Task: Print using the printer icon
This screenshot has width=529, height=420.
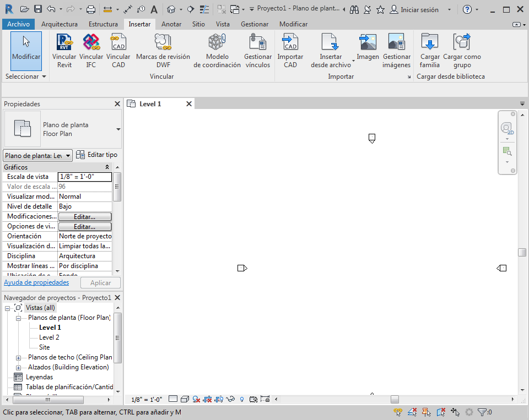Action: click(91, 9)
